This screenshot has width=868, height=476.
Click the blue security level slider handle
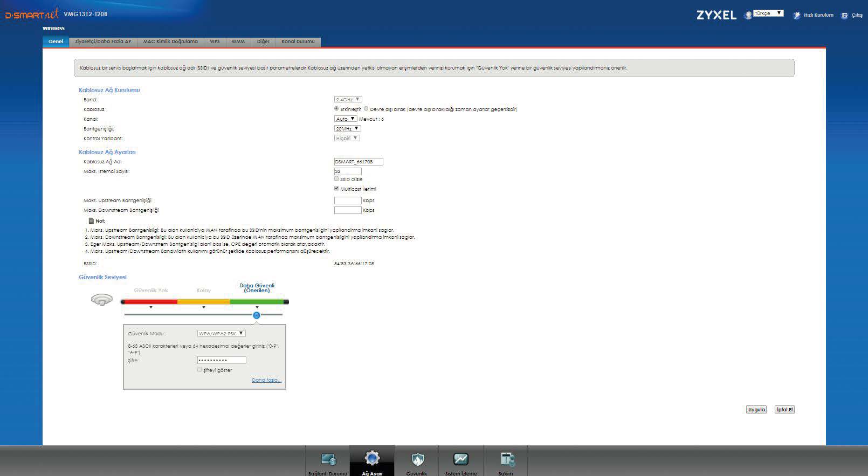coord(257,315)
